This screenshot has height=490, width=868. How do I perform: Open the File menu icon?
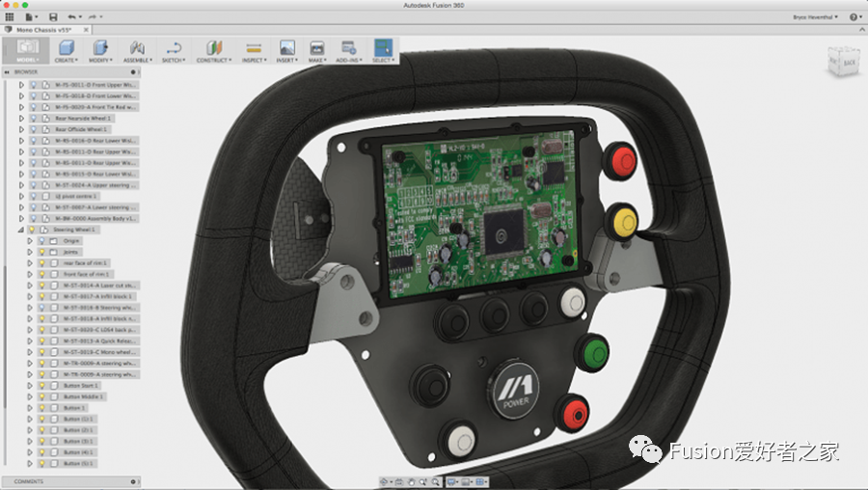(31, 16)
